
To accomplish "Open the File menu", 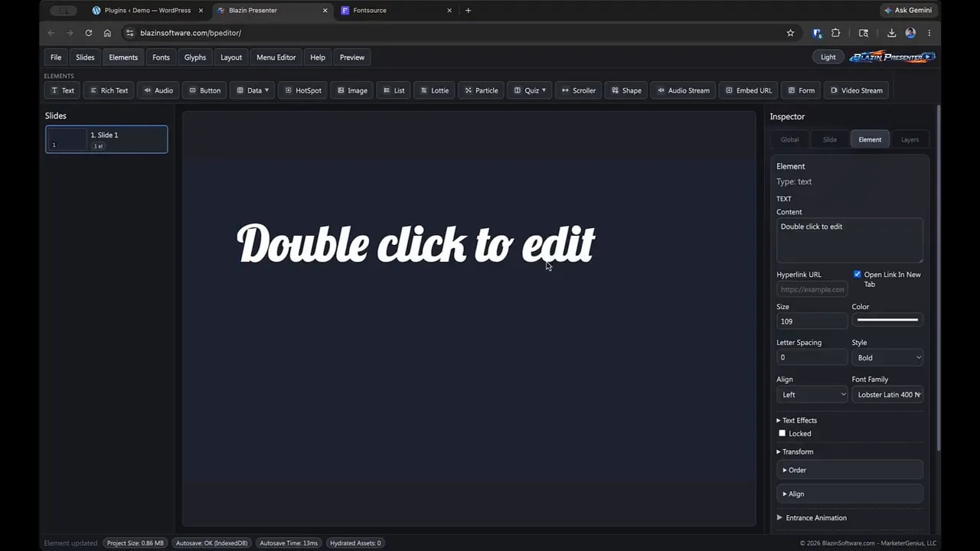I will (x=56, y=57).
